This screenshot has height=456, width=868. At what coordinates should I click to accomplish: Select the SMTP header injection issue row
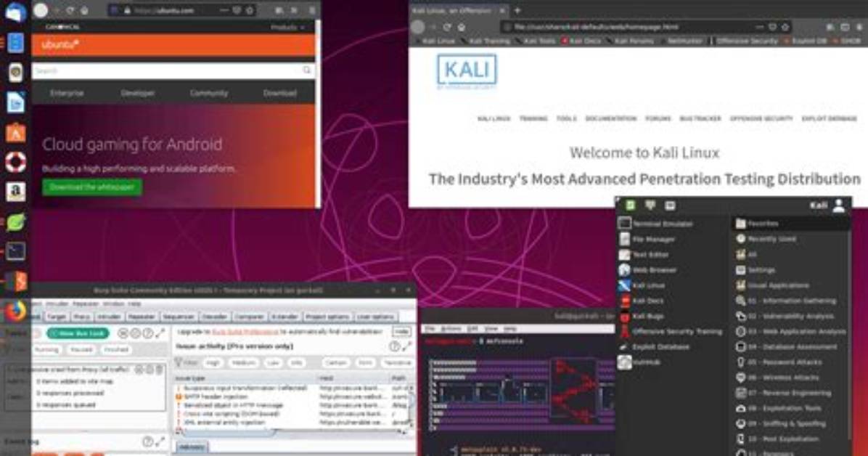pos(292,396)
